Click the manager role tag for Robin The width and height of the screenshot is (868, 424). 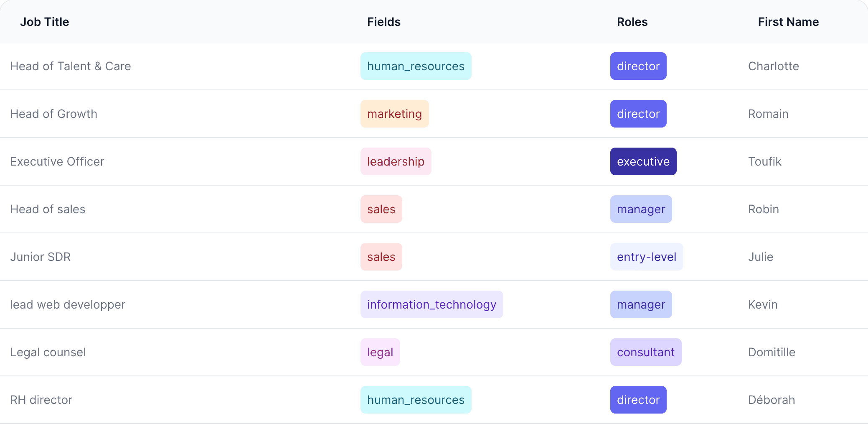click(641, 209)
